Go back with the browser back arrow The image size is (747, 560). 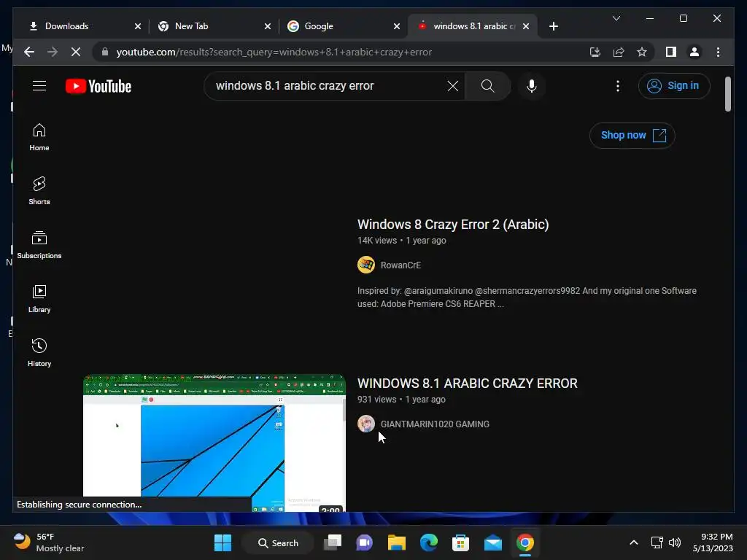point(29,52)
